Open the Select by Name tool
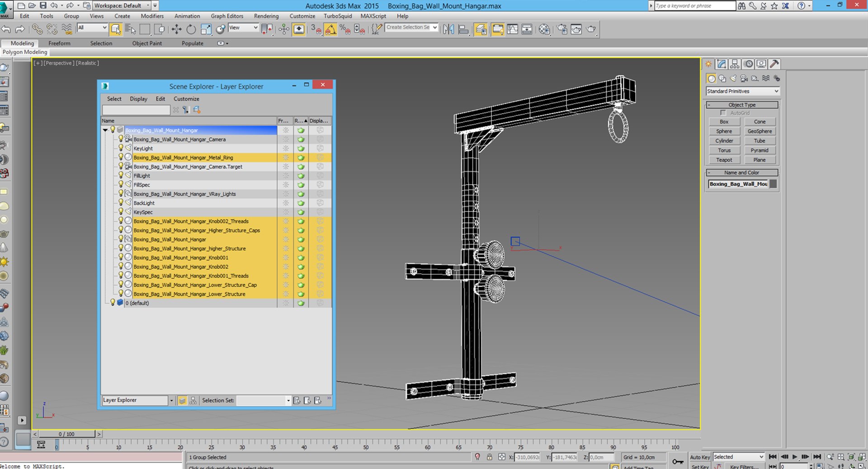The height and width of the screenshot is (469, 868). (130, 29)
